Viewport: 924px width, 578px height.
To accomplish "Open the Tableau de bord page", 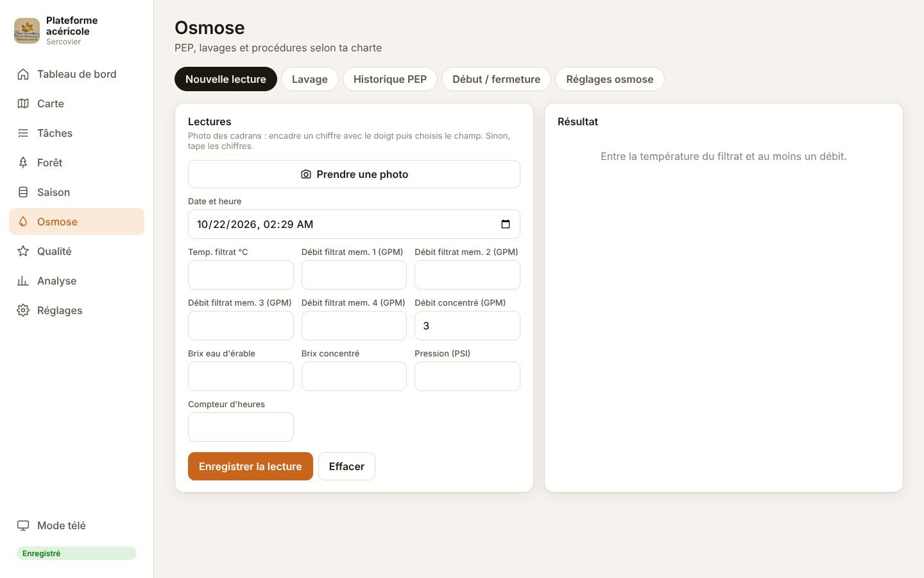I will click(76, 74).
